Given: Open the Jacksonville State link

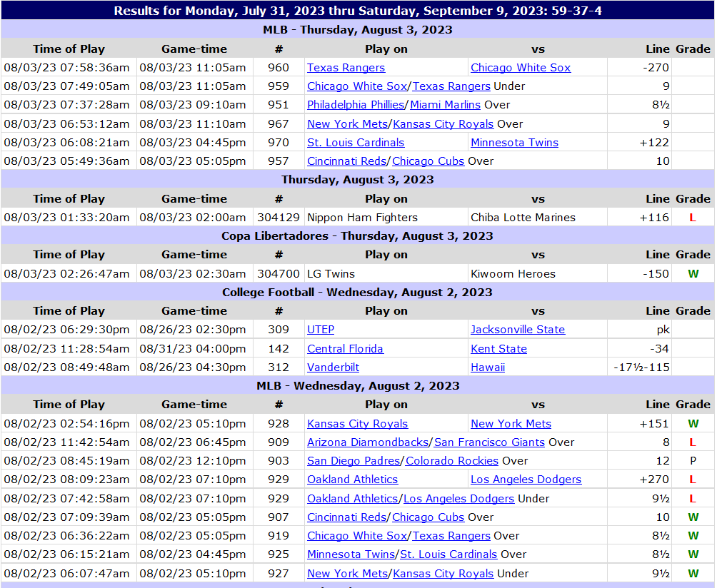Looking at the screenshot, I should tap(518, 330).
